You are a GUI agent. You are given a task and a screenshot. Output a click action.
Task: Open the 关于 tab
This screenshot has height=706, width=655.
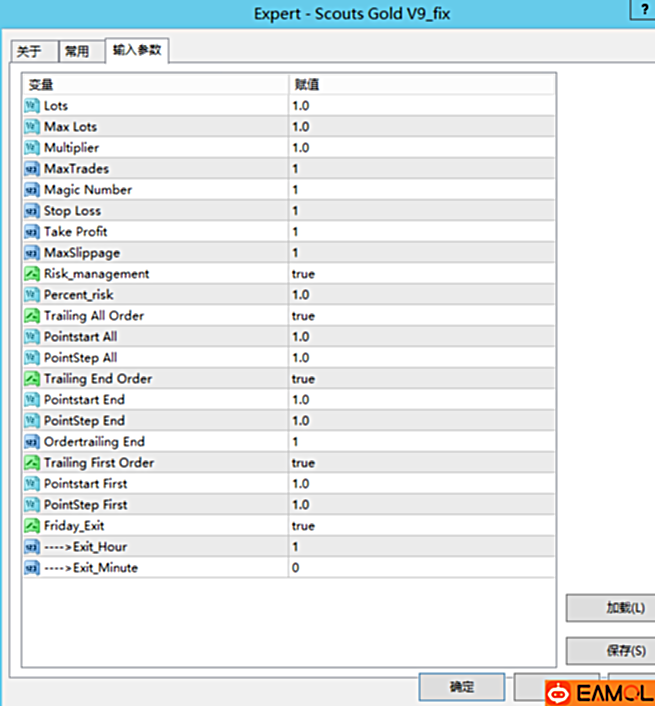tap(34, 52)
